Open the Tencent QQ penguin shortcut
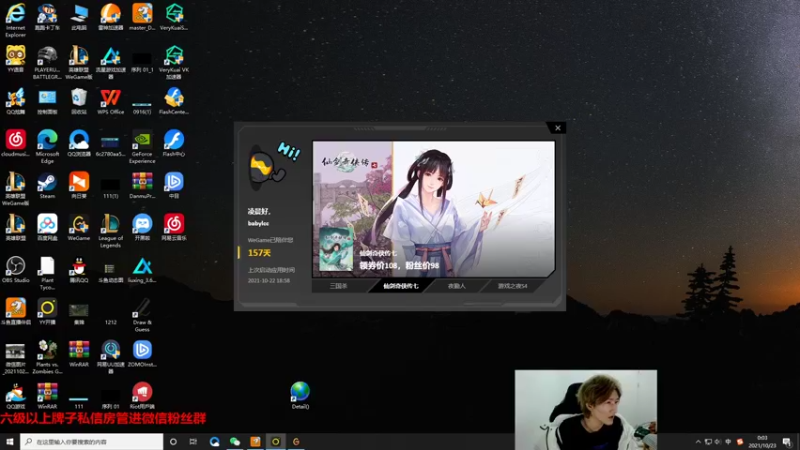Screen dimensions: 800x450 (x=79, y=269)
